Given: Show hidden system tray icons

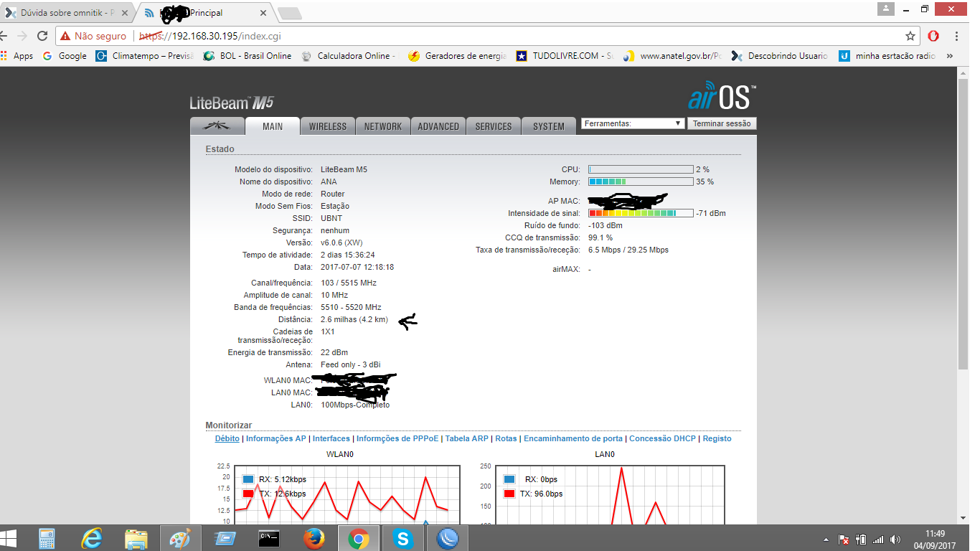Looking at the screenshot, I should point(825,540).
